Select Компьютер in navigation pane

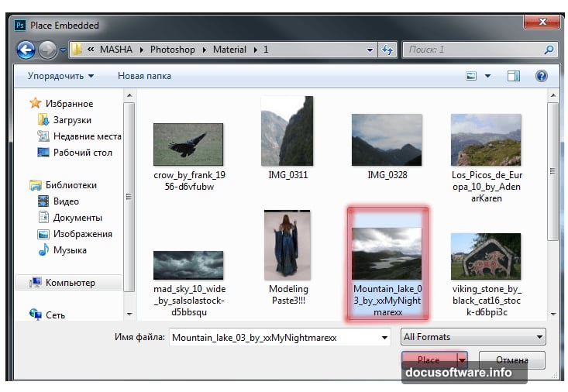point(71,283)
